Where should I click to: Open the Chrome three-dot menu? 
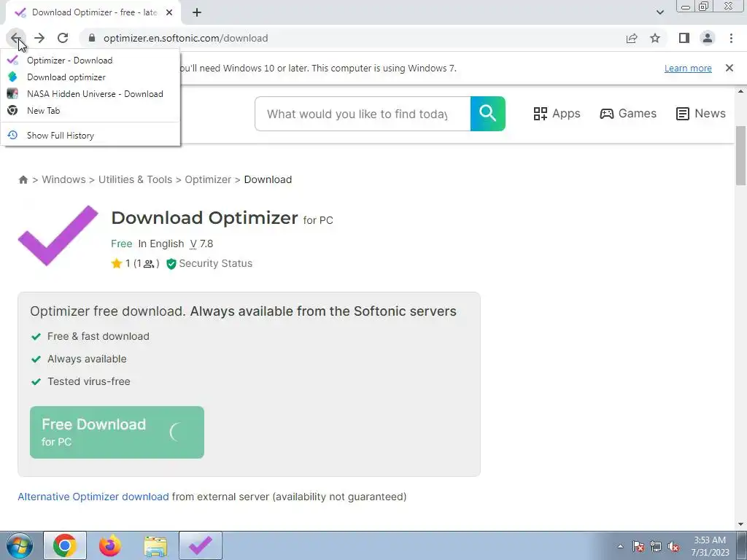(x=731, y=38)
